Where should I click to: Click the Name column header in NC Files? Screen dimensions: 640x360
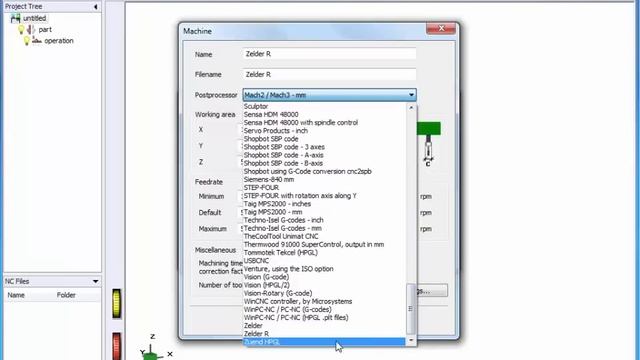(16, 295)
